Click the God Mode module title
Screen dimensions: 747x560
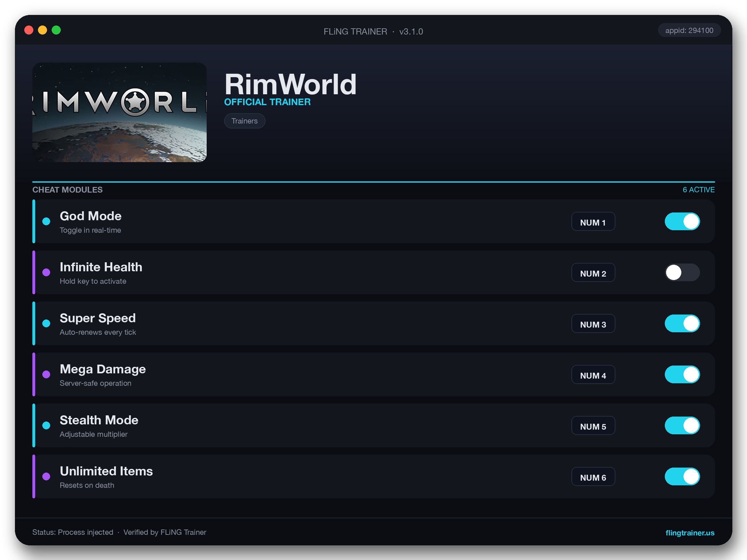coord(91,216)
